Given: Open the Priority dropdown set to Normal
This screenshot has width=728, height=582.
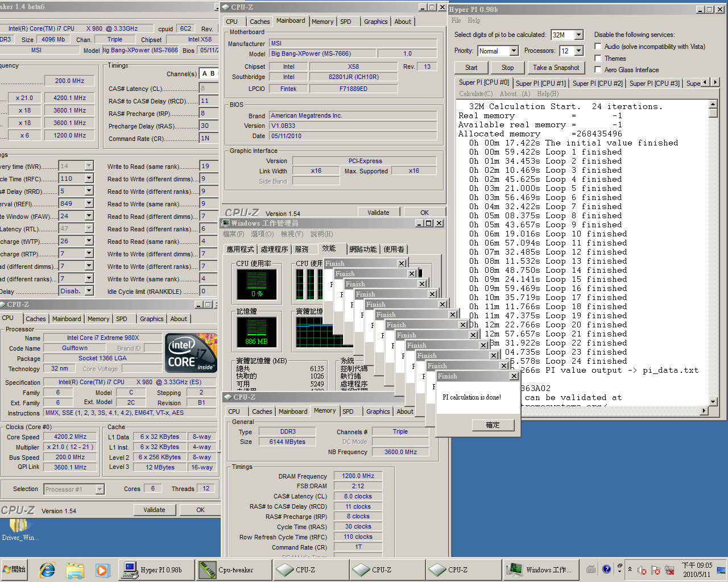Looking at the screenshot, I should (514, 51).
